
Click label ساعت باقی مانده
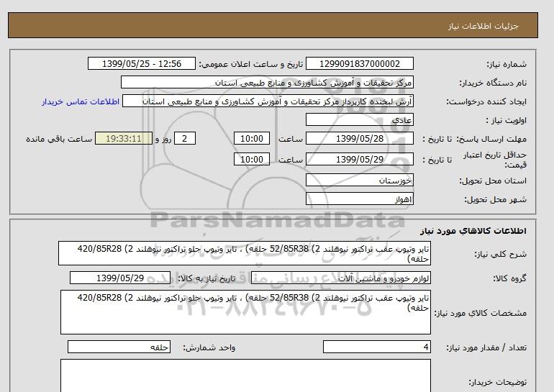[x=59, y=139]
